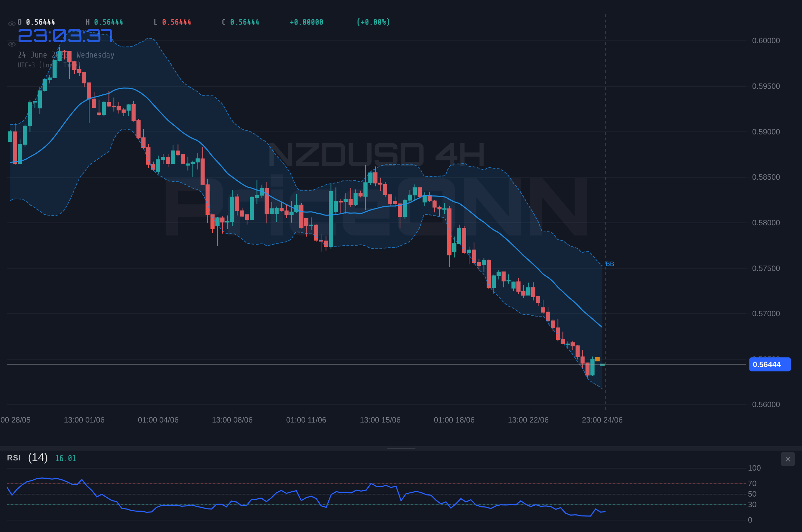Viewport: 802px width, 532px height.
Task: Click the RSI 70 overbought scale label
Action: coord(752,484)
